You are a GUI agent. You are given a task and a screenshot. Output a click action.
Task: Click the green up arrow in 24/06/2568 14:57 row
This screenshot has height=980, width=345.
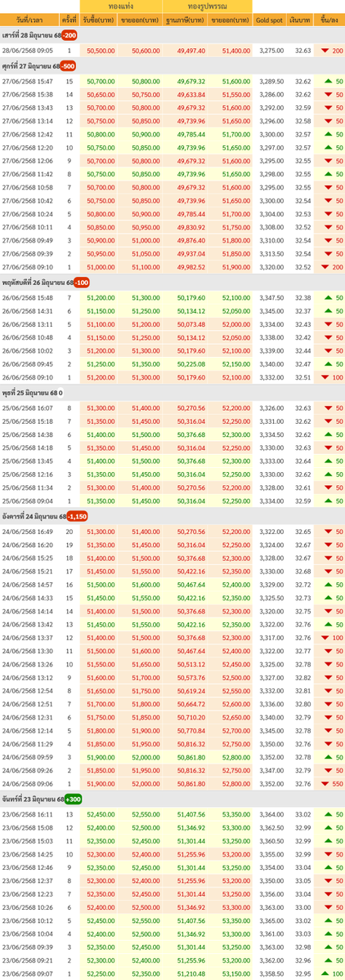click(328, 585)
